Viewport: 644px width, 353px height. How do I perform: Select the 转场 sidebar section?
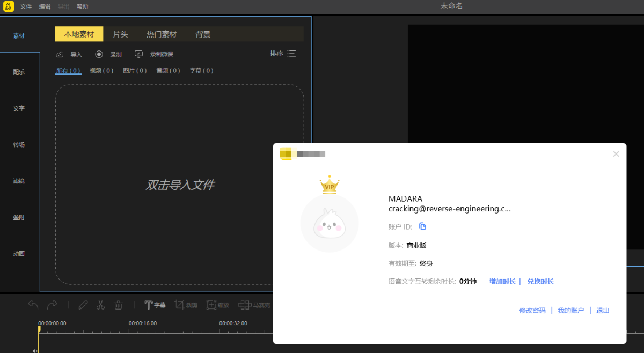coord(19,145)
